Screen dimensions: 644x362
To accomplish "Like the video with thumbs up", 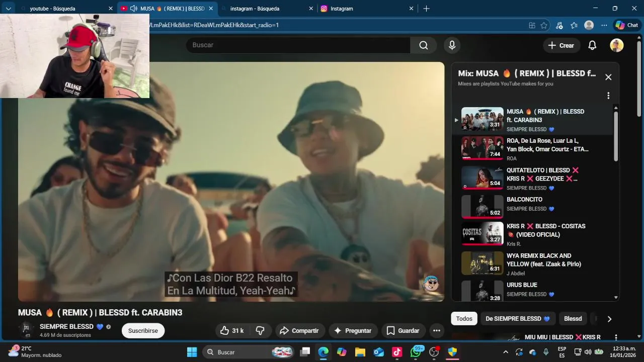I will (x=232, y=330).
